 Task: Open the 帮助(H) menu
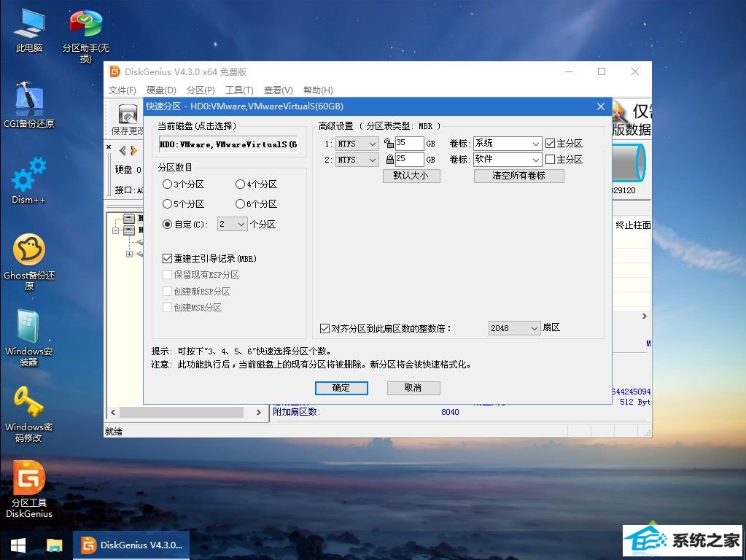point(318,90)
